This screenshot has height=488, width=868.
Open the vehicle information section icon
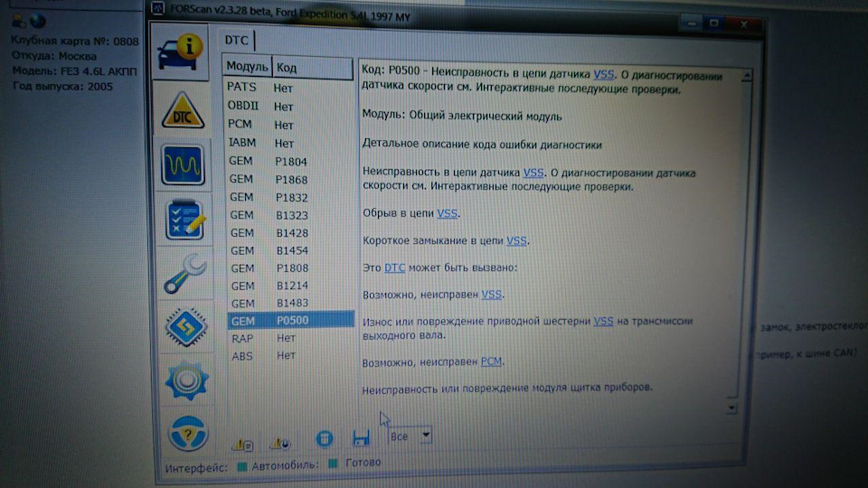[x=181, y=52]
